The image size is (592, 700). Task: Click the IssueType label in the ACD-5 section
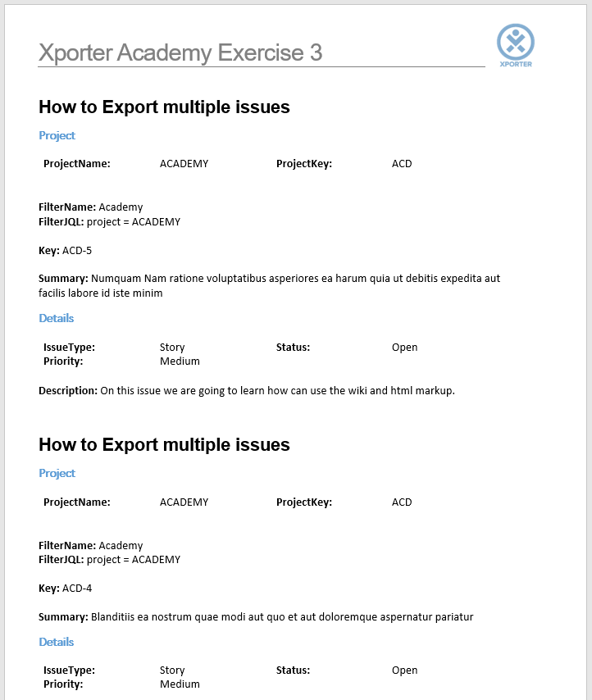coord(69,348)
